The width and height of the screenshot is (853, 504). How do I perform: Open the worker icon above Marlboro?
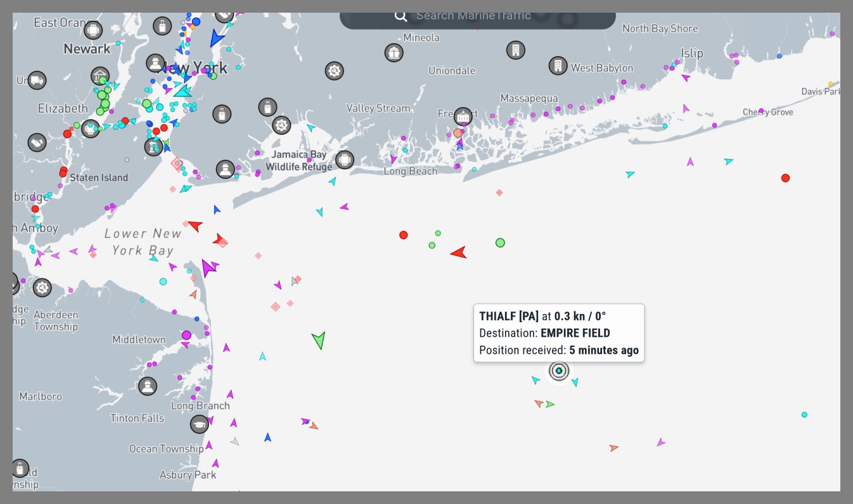[148, 386]
